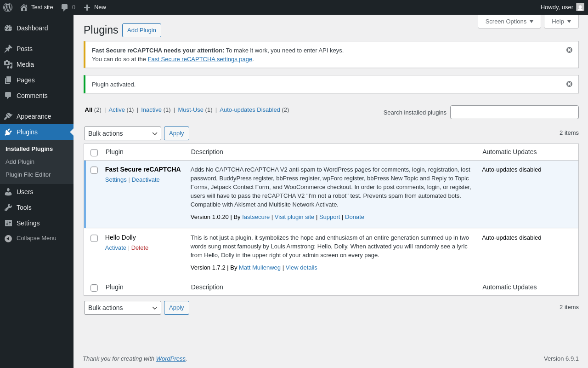Expand the Help tab
The width and height of the screenshot is (588, 368).
(561, 21)
